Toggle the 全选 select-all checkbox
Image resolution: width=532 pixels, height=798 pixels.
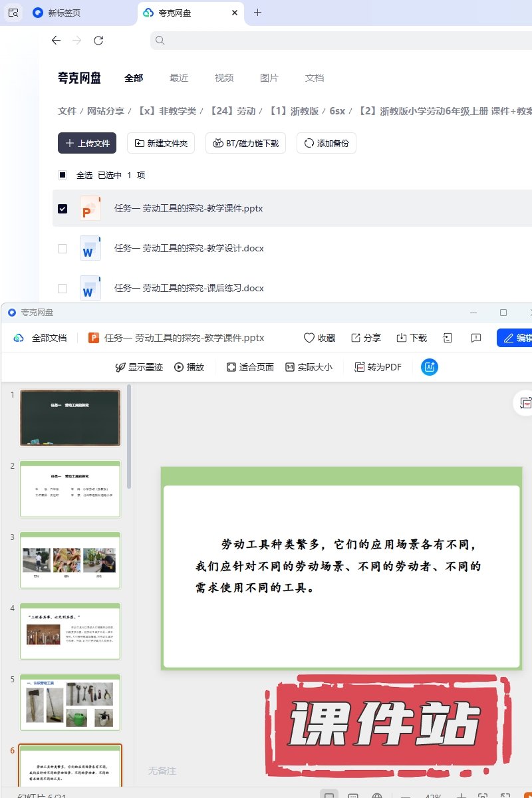click(63, 175)
